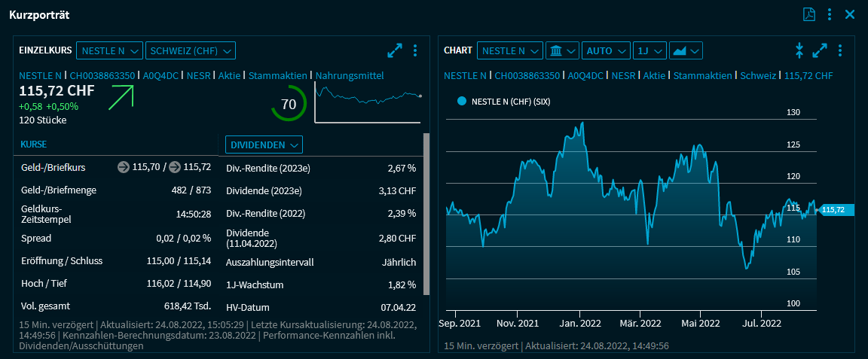Open the Kurzporträt window options menu

[830, 14]
